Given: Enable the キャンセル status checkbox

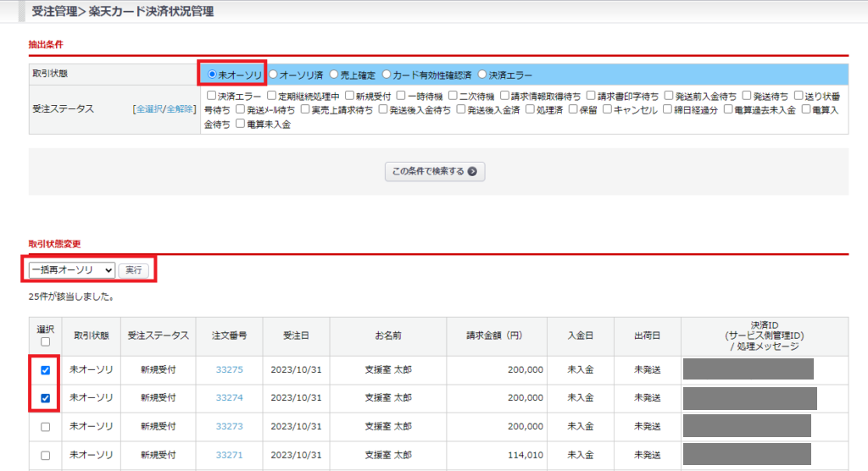Looking at the screenshot, I should pyautogui.click(x=608, y=110).
